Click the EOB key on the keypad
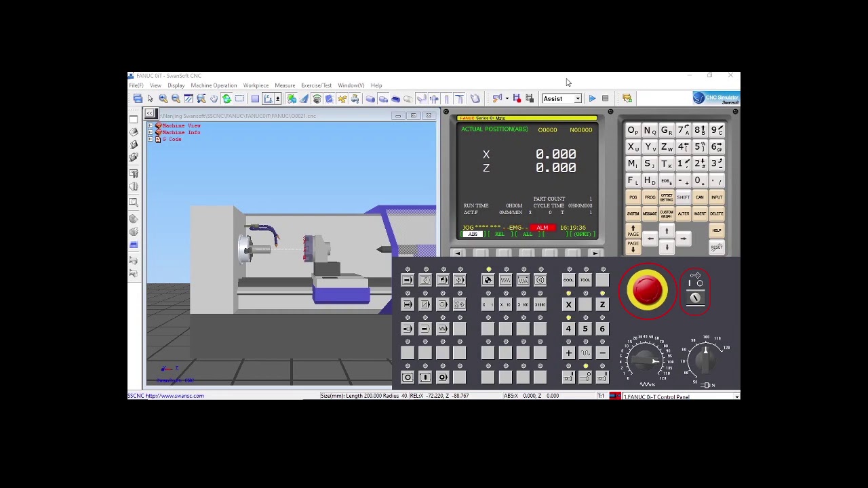This screenshot has width=868, height=488. tap(667, 180)
